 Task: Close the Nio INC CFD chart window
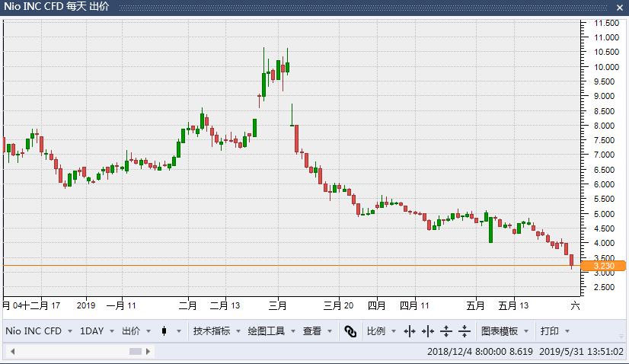tap(619, 7)
